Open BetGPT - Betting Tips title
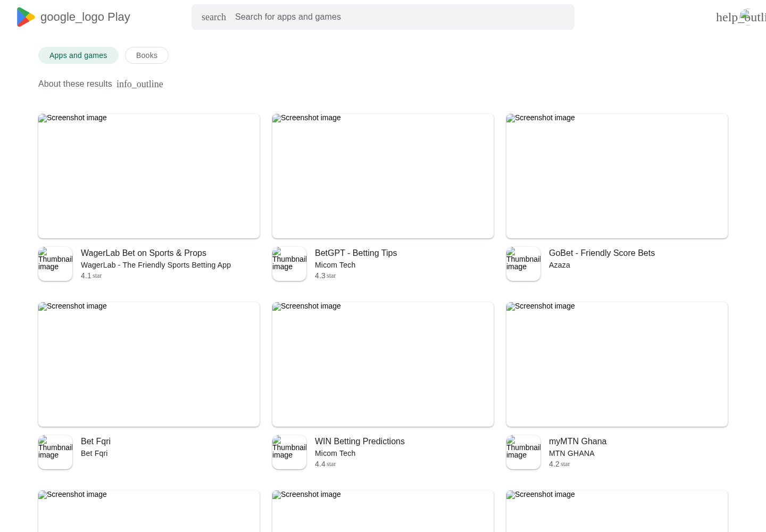This screenshot has height=532, width=766. [356, 253]
